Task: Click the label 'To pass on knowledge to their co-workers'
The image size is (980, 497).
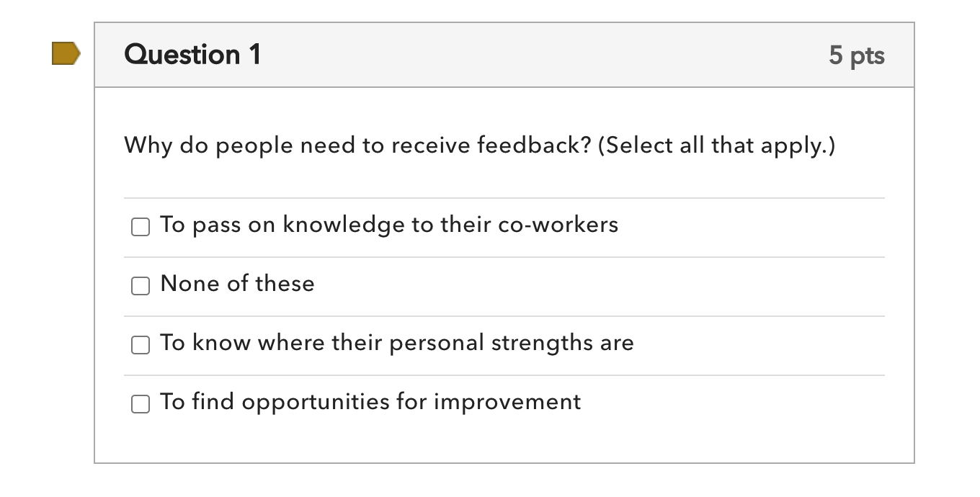Action: [x=388, y=225]
